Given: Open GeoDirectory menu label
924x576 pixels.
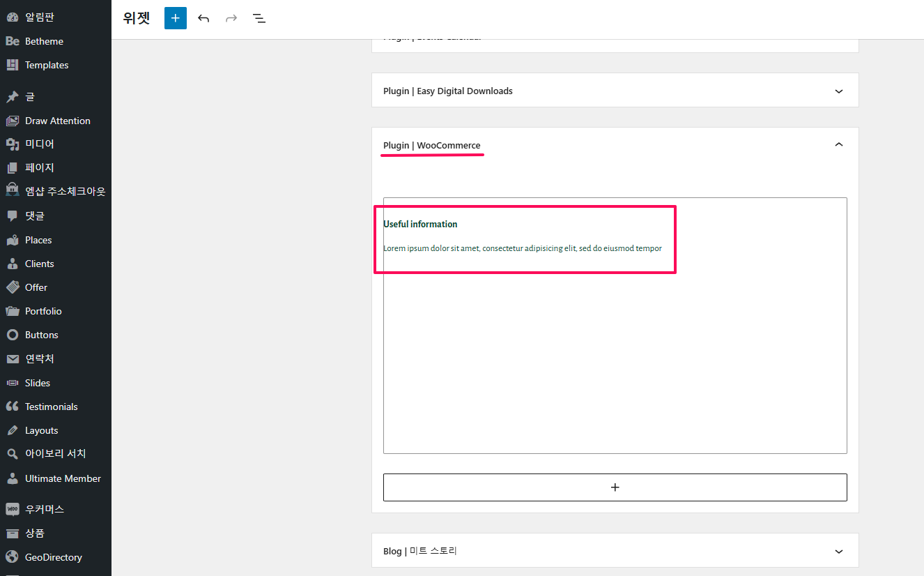Looking at the screenshot, I should pyautogui.click(x=54, y=557).
